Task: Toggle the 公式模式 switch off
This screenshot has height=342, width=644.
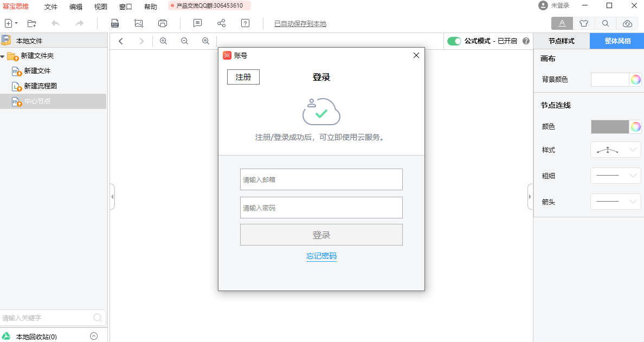Action: [x=454, y=41]
